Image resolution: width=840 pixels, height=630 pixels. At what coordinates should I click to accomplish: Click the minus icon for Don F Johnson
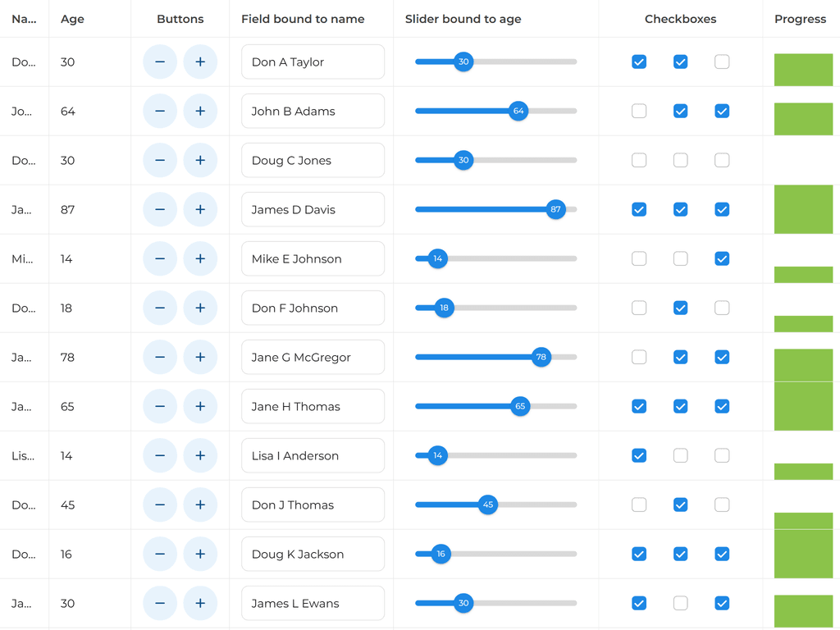tap(159, 308)
